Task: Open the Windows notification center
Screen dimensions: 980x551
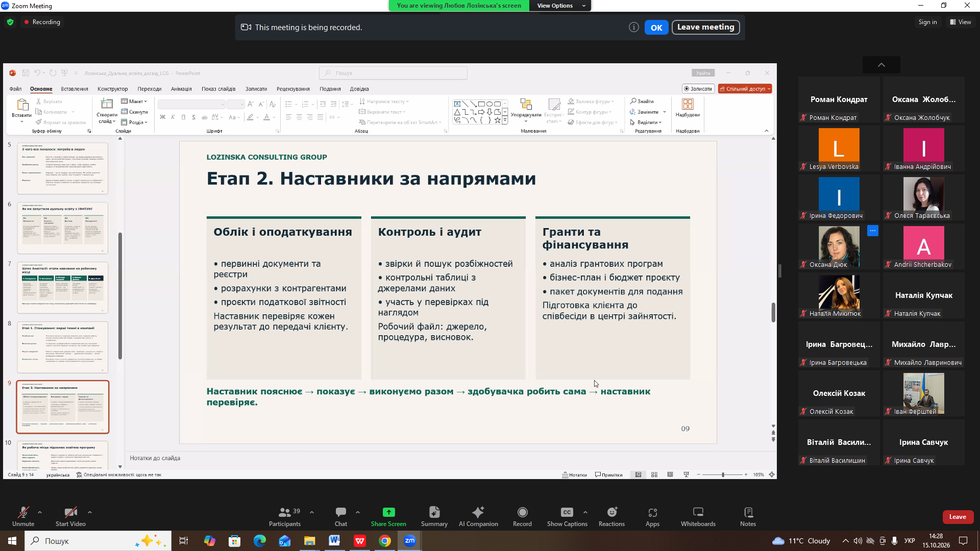Action: click(x=963, y=541)
